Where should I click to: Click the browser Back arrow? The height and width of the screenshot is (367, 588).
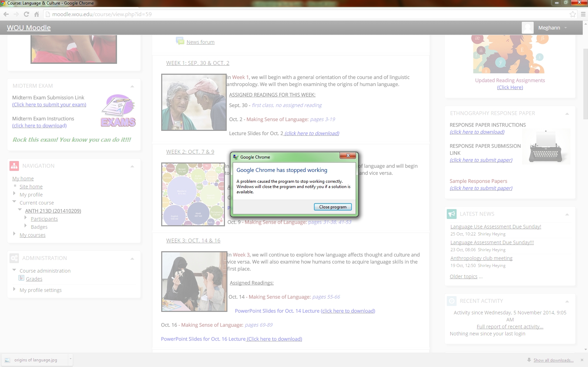(x=6, y=14)
